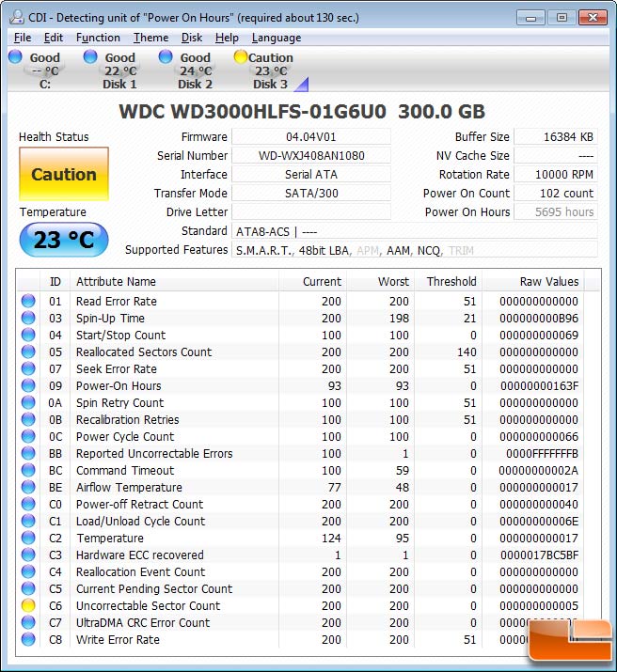Screen dimensions: 617x672
Task: Click the blue triangle next disk arrow
Action: (301, 86)
